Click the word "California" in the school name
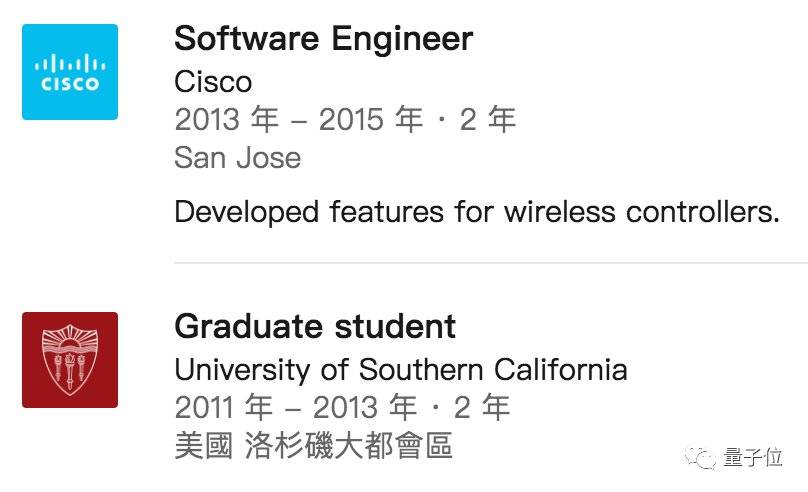808x492 pixels. pos(560,369)
